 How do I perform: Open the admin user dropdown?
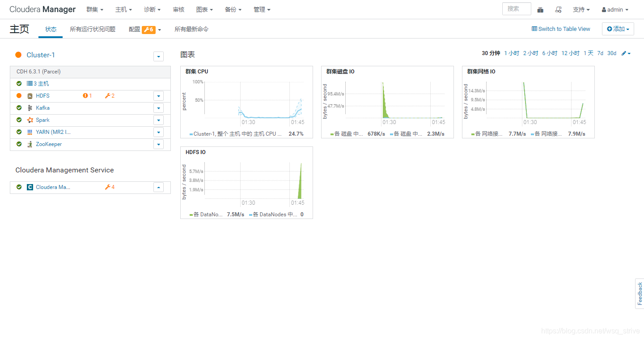(x=615, y=9)
